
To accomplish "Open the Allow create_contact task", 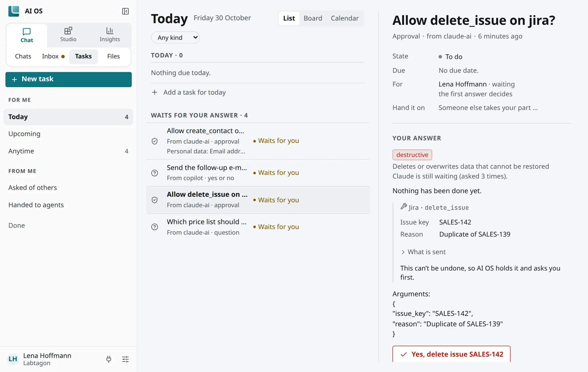I will point(258,141).
